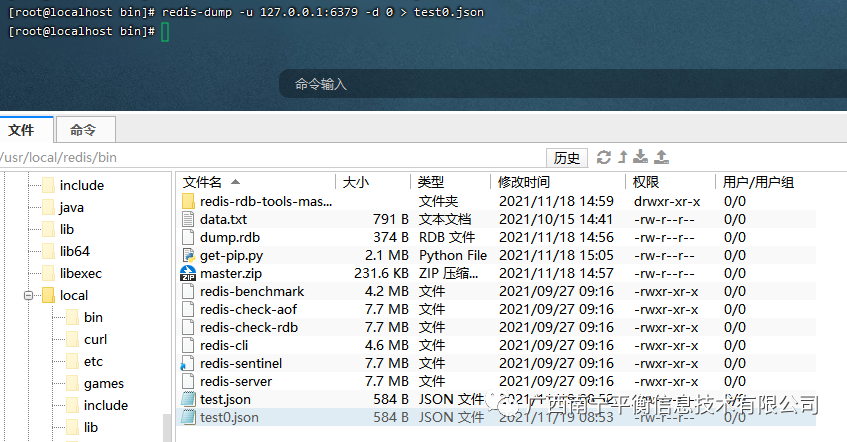Select file name data.txt
847x442 pixels.
click(x=223, y=219)
